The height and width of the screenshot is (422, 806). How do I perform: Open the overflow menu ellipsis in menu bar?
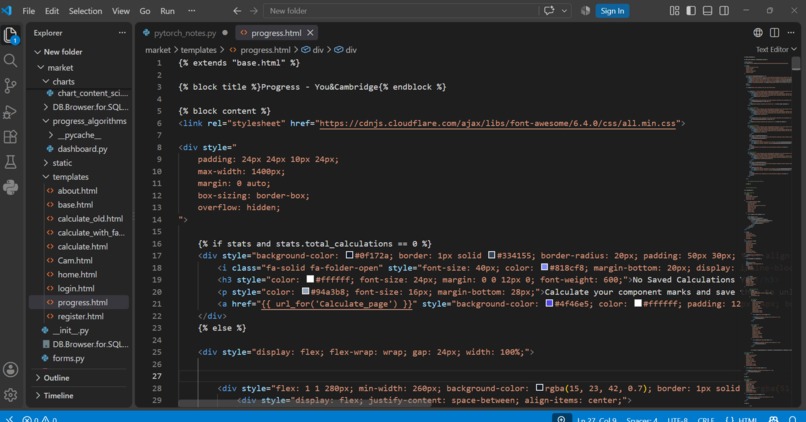pos(191,11)
